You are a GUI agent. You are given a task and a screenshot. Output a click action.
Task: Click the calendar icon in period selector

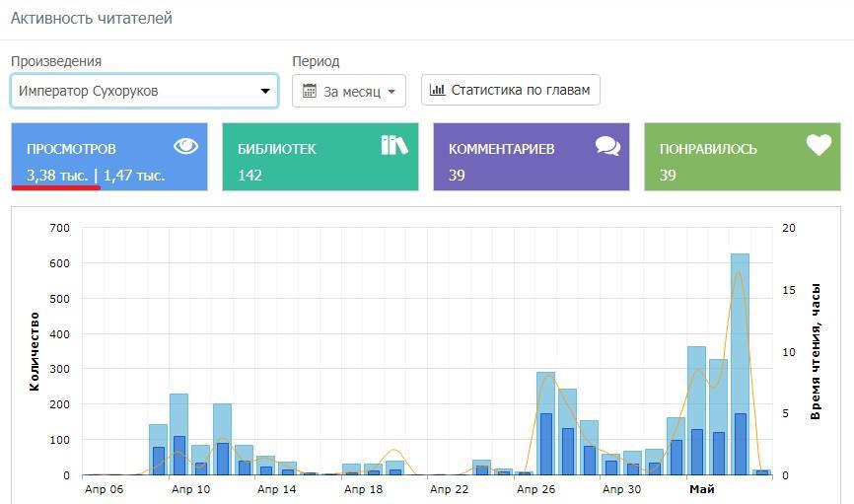click(x=310, y=91)
